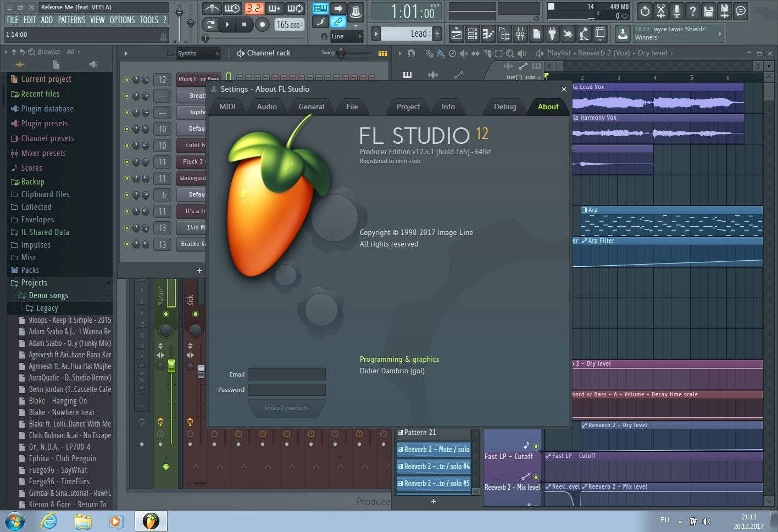Click the microphone one-click recording icon

coord(676,10)
